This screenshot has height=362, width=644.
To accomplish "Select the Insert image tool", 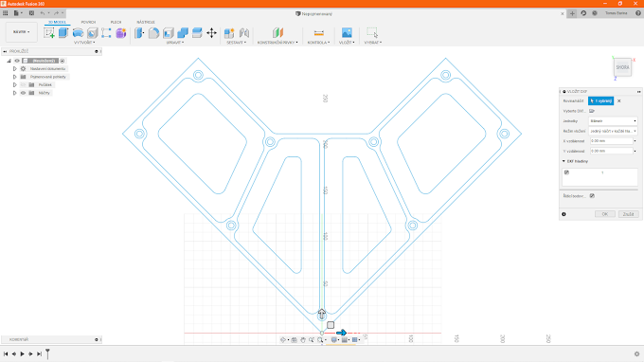I will [347, 33].
